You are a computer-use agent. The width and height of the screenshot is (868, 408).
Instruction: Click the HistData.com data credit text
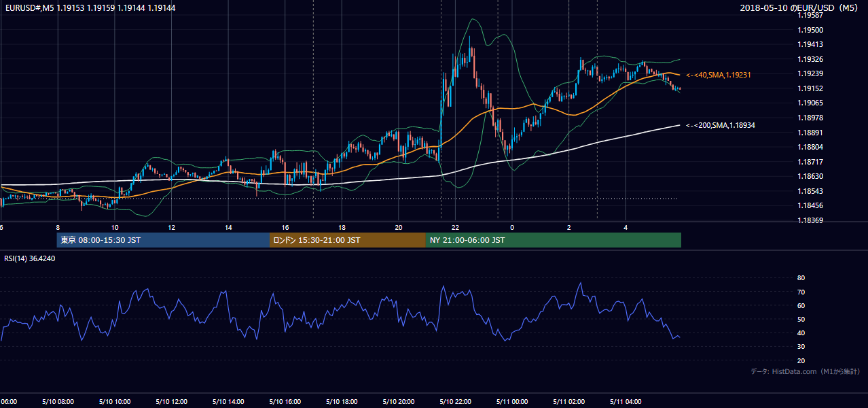point(806,371)
